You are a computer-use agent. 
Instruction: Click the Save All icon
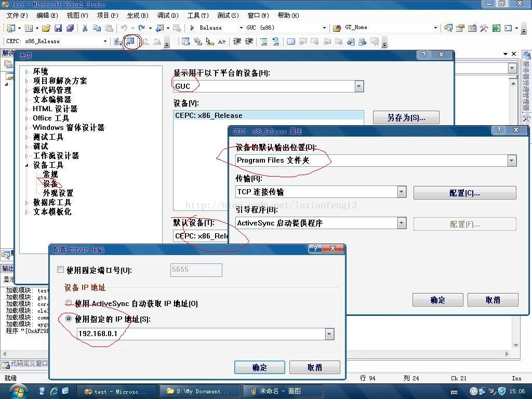[70, 28]
